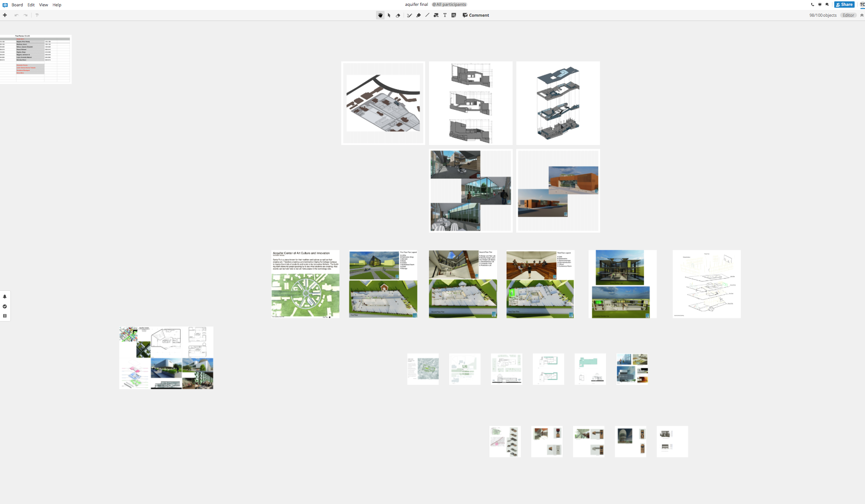This screenshot has height=504, width=865.
Task: Select the freehand pen tool
Action: (x=409, y=15)
